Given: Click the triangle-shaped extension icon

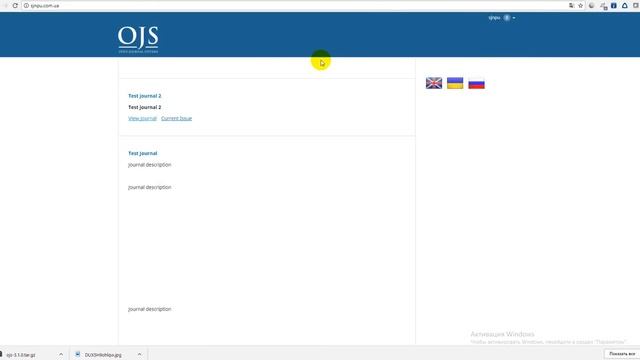Looking at the screenshot, I should click(x=624, y=6).
